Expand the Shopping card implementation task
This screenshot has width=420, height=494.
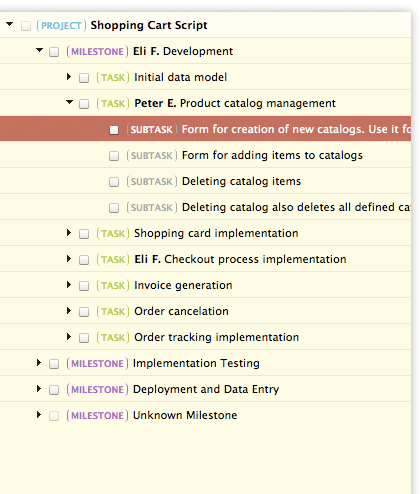coord(69,233)
